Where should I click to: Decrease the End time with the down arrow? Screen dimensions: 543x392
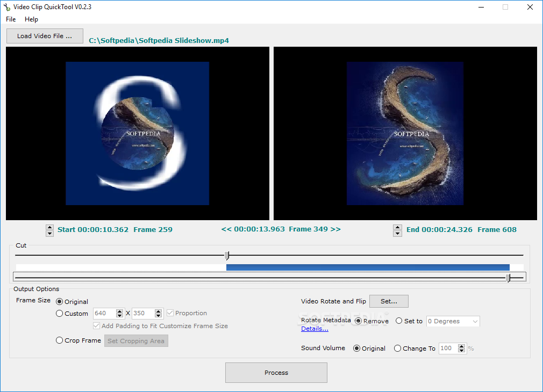tap(397, 234)
